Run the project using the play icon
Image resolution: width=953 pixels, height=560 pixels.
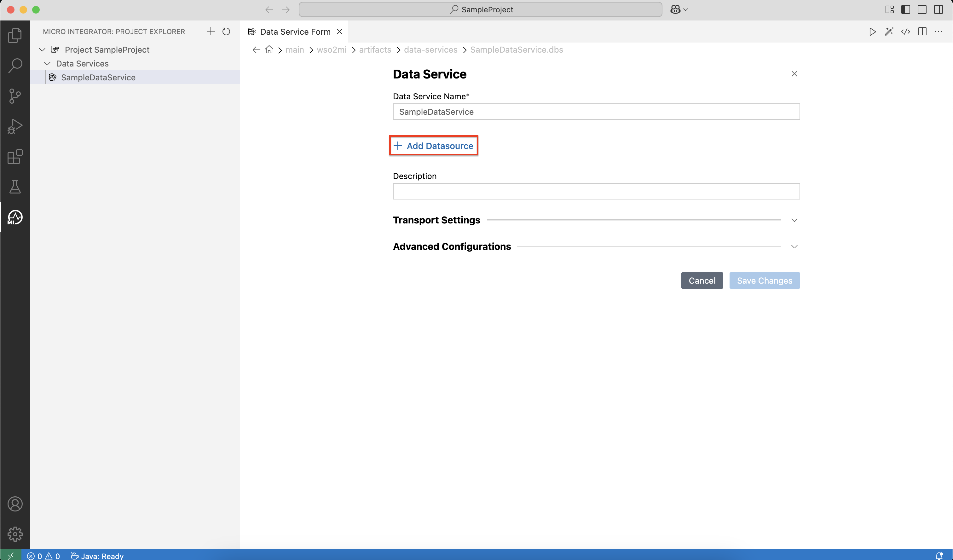(872, 32)
